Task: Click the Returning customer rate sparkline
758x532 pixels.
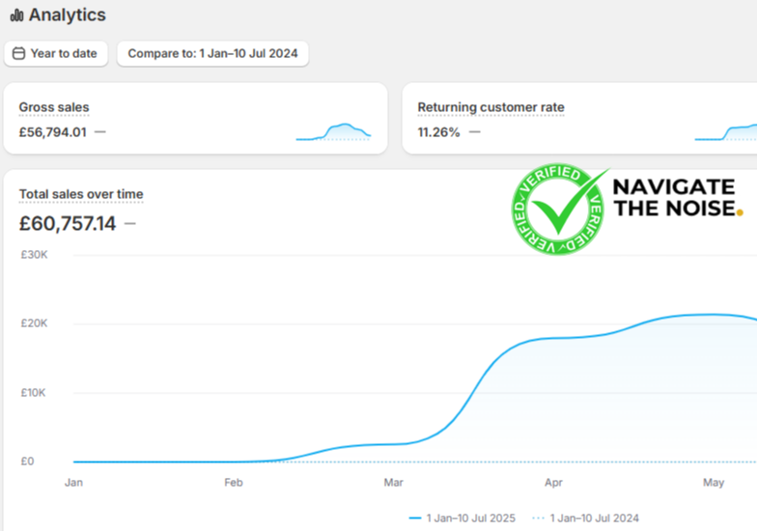Action: pyautogui.click(x=726, y=132)
